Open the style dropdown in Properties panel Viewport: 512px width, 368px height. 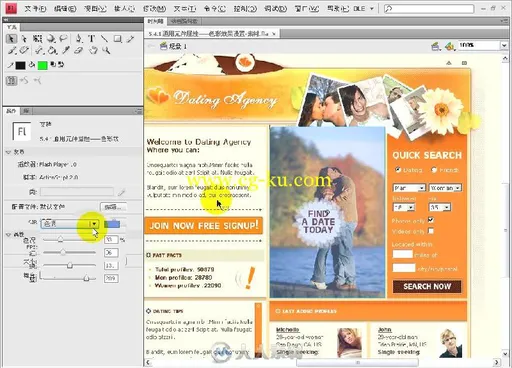(70, 224)
